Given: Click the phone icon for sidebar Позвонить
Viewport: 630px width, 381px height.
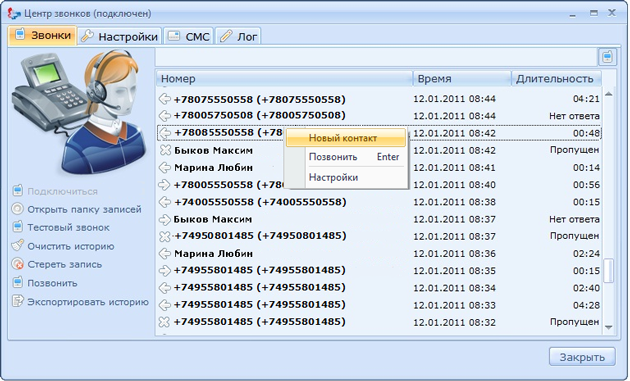Looking at the screenshot, I should click(x=18, y=282).
